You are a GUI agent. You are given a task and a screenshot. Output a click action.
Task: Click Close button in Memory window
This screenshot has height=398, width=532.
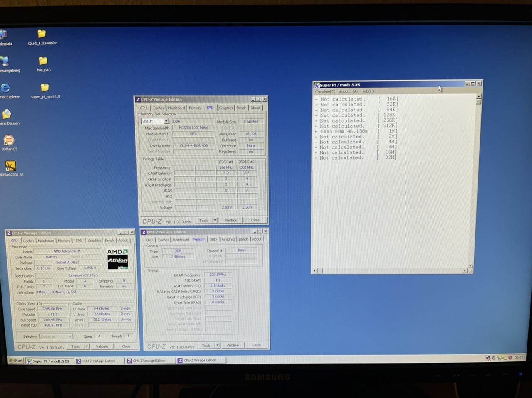[x=256, y=345]
